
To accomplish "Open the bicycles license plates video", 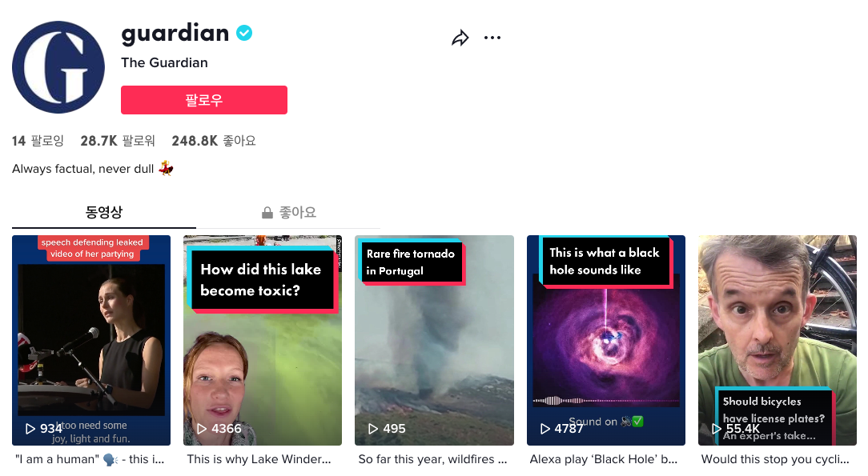I will tap(778, 340).
